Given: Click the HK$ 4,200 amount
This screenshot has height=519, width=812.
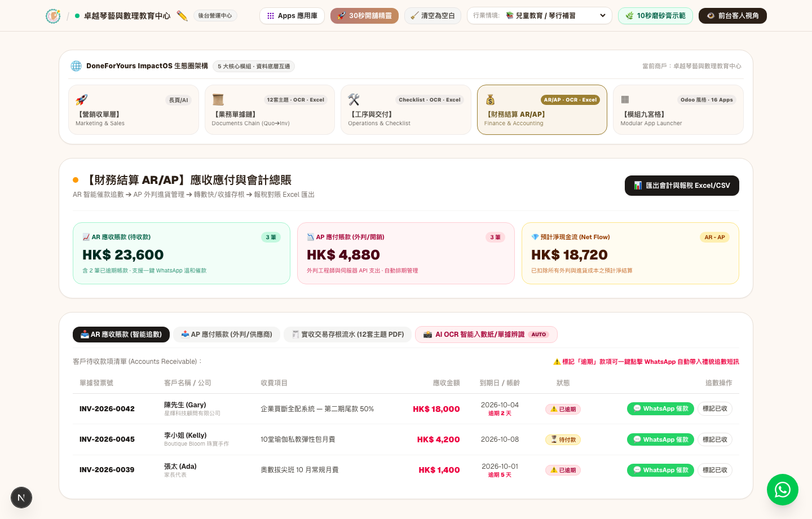Looking at the screenshot, I should [439, 439].
